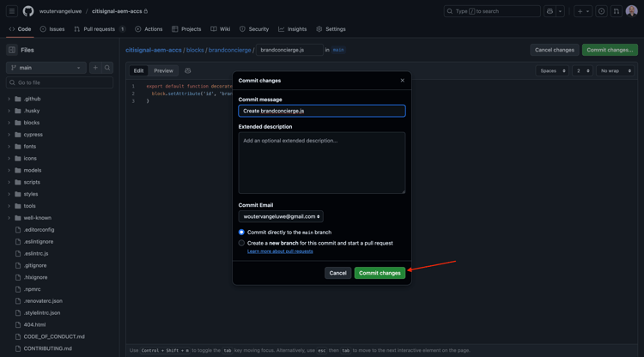Go to GitHub home via Octocat logo
This screenshot has height=357, width=644.
coord(28,11)
